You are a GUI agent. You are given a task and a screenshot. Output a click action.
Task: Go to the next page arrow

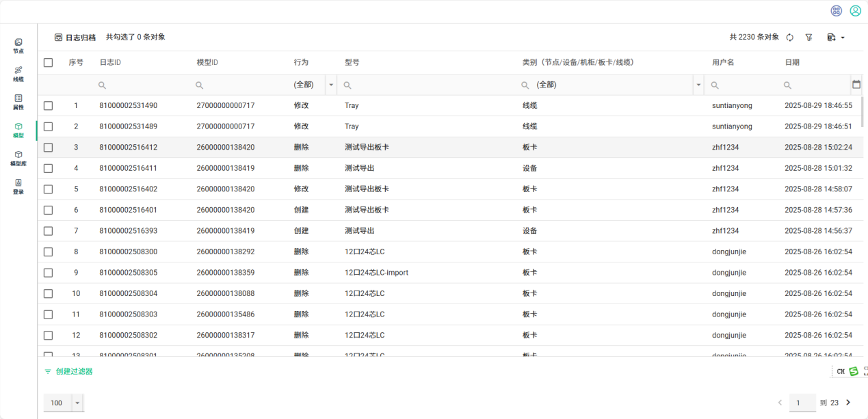click(849, 403)
